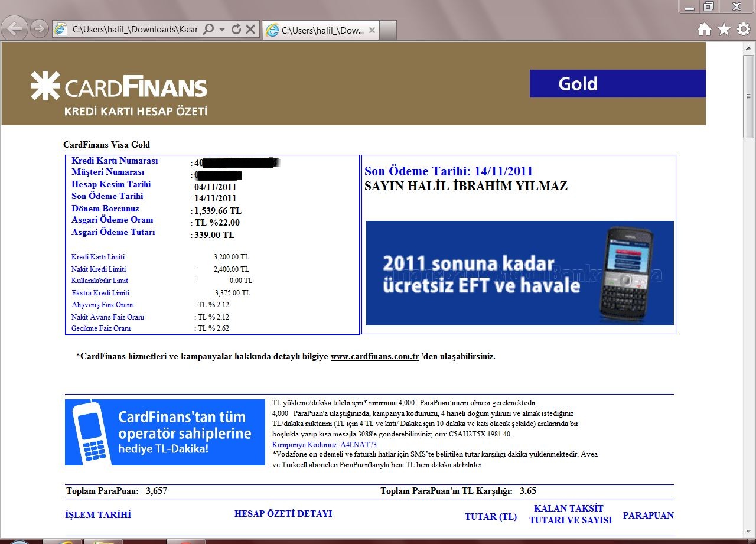The height and width of the screenshot is (544, 756).
Task: Click the TL %22.00 value
Action: [x=217, y=223]
